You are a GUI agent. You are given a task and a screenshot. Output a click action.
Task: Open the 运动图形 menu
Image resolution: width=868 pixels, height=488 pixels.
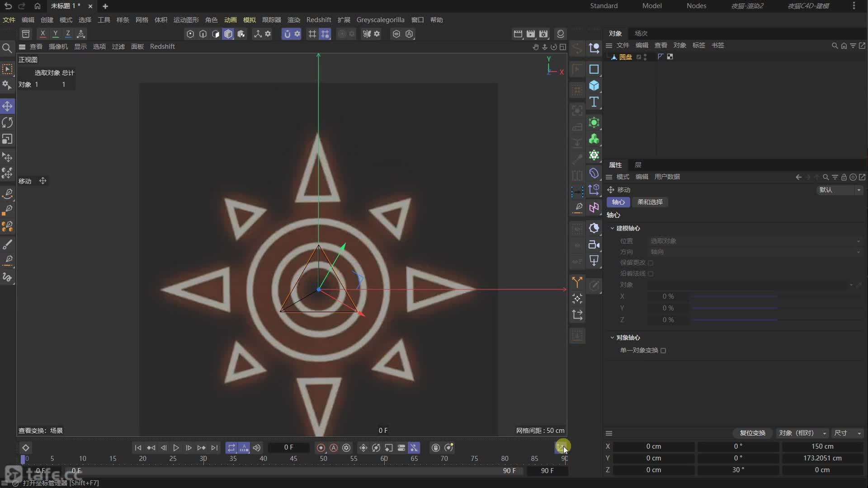pyautogui.click(x=186, y=20)
